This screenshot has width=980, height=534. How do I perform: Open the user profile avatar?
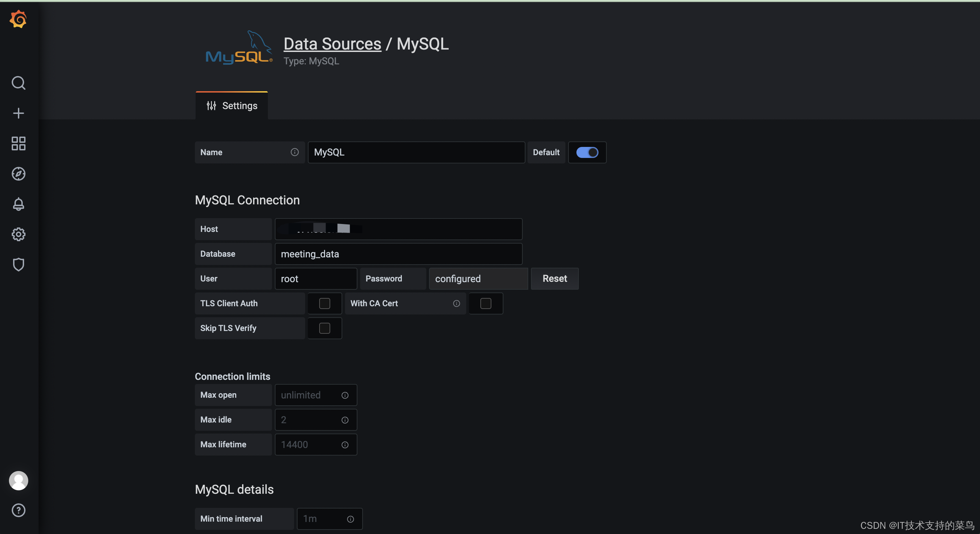tap(18, 480)
